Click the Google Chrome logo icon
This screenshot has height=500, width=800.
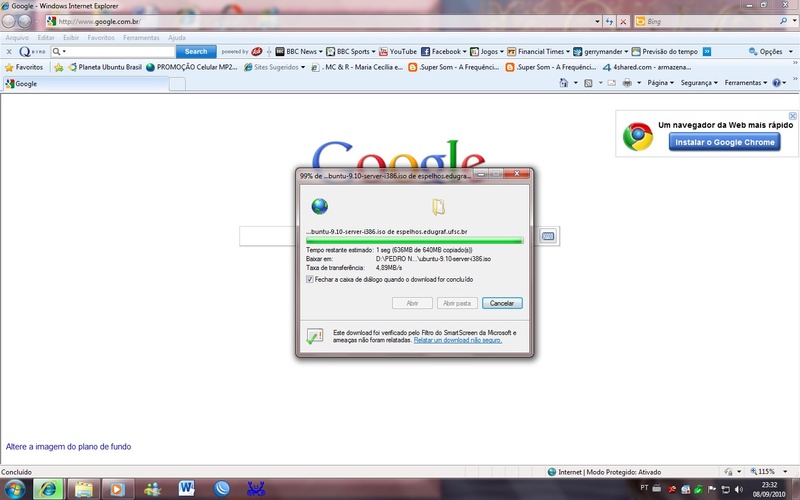[x=638, y=136]
